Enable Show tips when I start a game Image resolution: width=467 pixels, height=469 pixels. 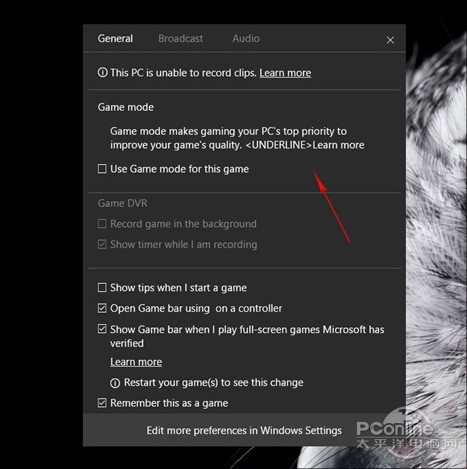pyautogui.click(x=102, y=287)
